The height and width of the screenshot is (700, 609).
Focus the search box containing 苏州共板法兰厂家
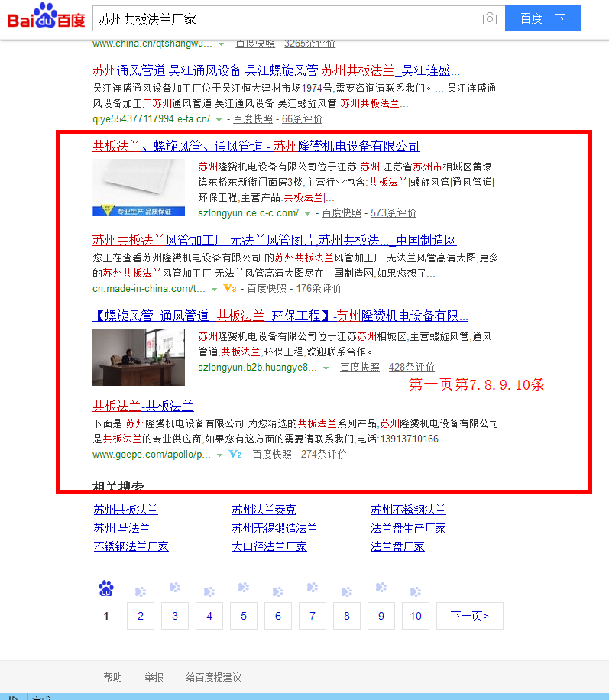pyautogui.click(x=286, y=19)
